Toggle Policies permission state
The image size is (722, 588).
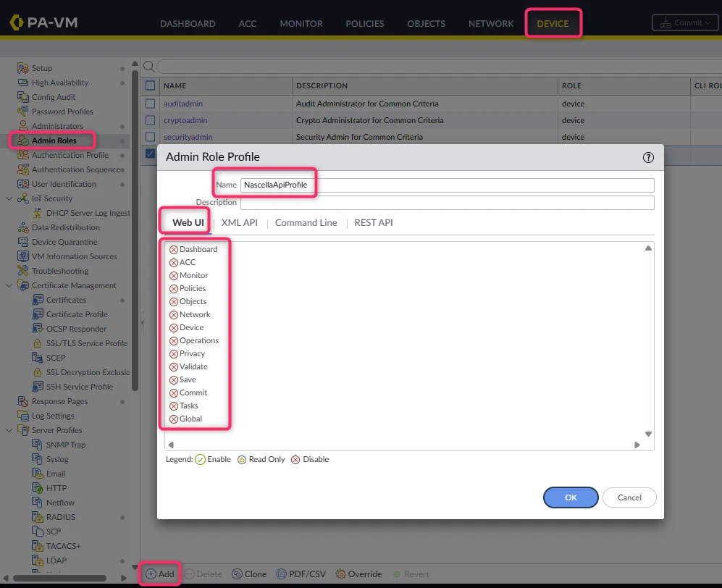pyautogui.click(x=174, y=289)
